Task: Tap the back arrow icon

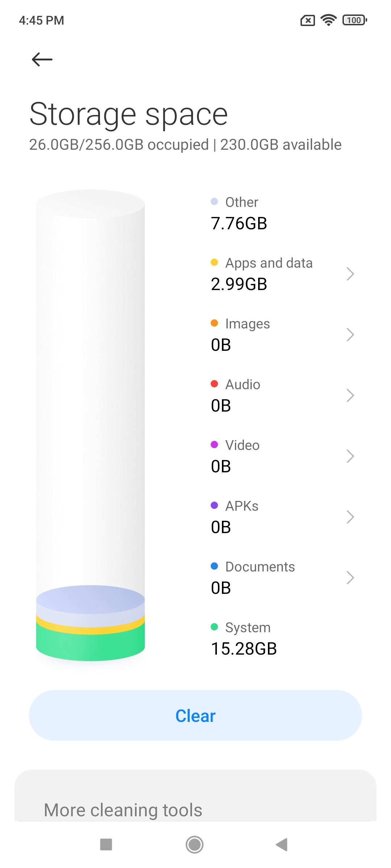Action: [x=42, y=59]
